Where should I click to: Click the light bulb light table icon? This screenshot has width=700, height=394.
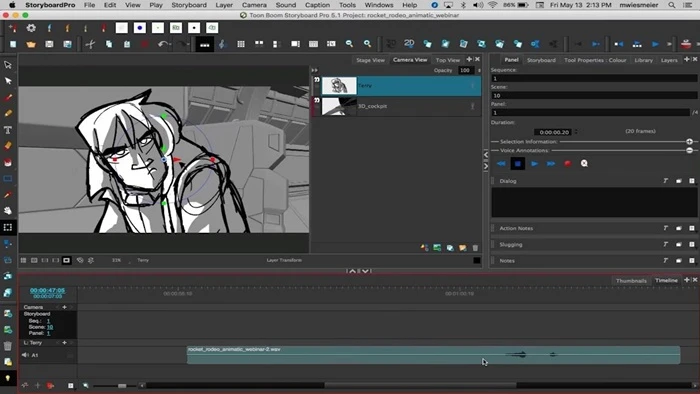point(8,378)
